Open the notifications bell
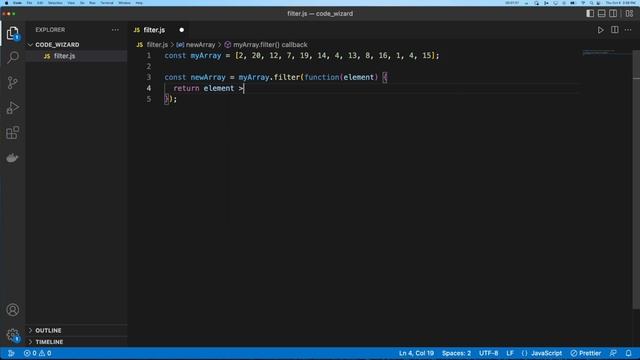The height and width of the screenshot is (360, 640). click(629, 353)
